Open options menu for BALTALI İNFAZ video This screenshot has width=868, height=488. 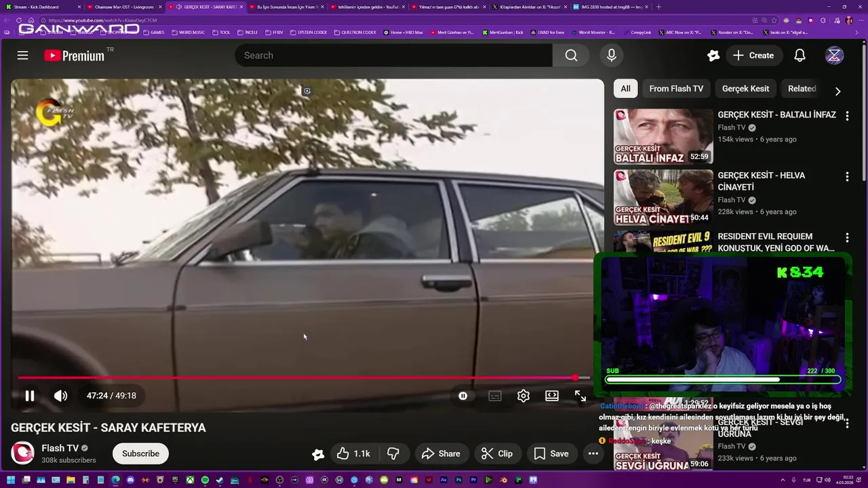click(x=846, y=116)
